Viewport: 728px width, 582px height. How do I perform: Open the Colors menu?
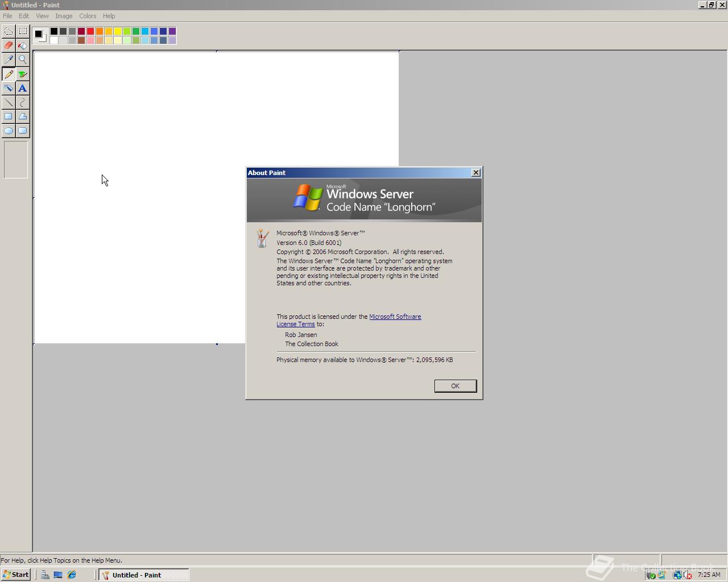tap(88, 16)
